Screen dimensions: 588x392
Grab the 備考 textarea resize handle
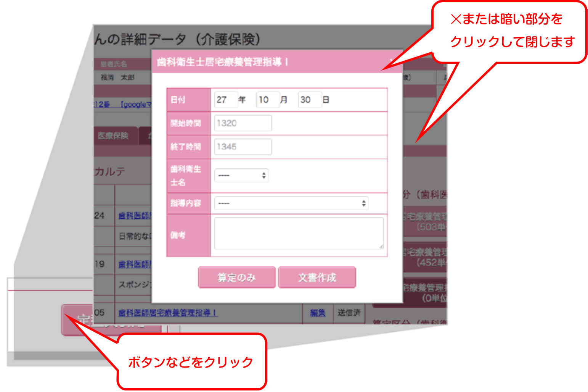tap(381, 247)
